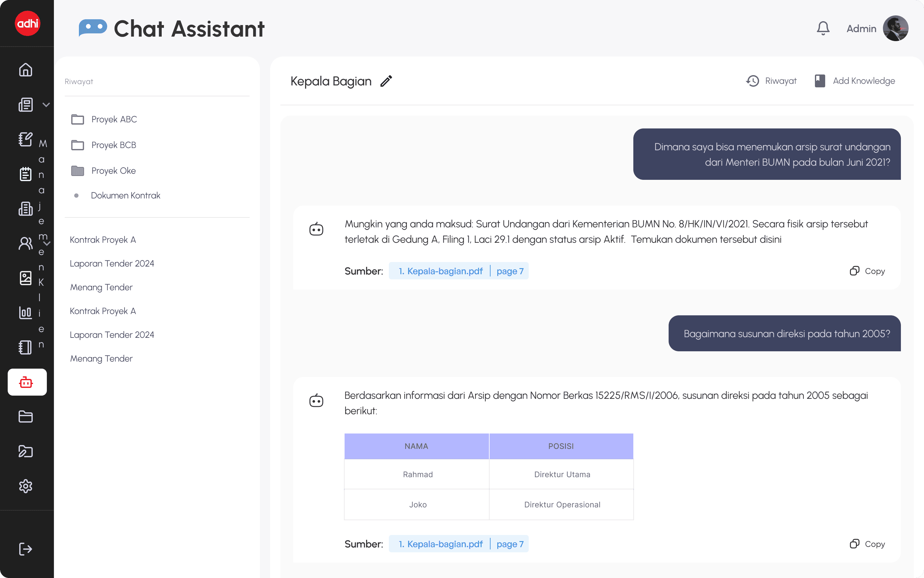Viewport: 924px width, 578px height.
Task: Click bot avatar of second answer
Action: tap(316, 400)
